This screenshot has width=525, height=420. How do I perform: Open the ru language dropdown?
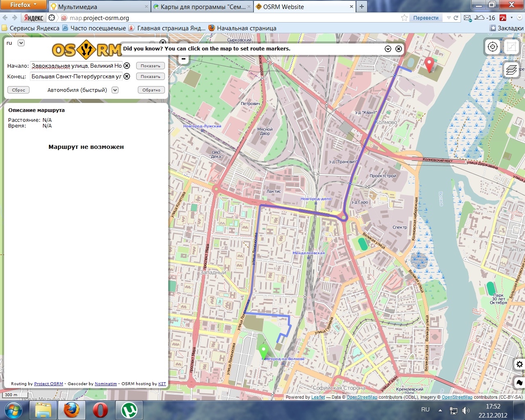(21, 43)
